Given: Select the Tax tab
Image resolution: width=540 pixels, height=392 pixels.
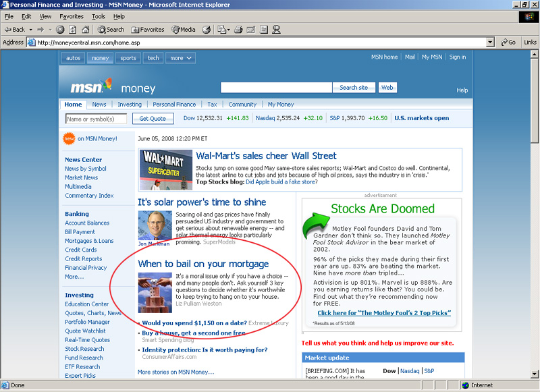Looking at the screenshot, I should (x=212, y=105).
